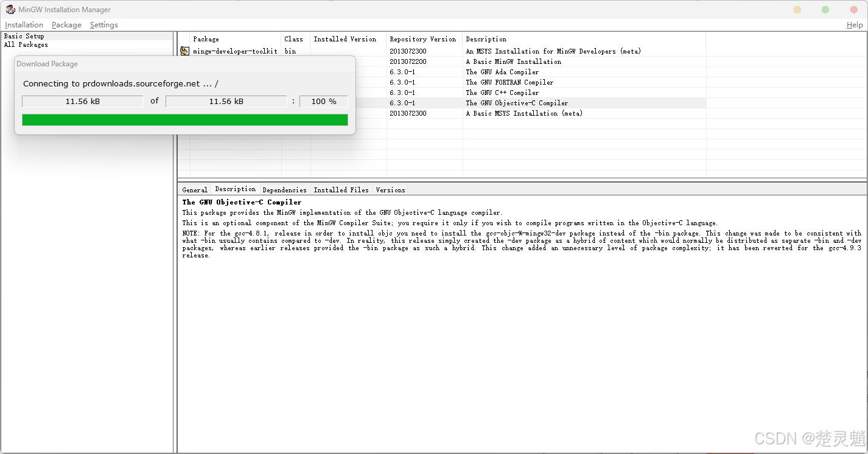
Task: Click version 2013072300 of Basic MSYS Installation
Action: coord(408,114)
